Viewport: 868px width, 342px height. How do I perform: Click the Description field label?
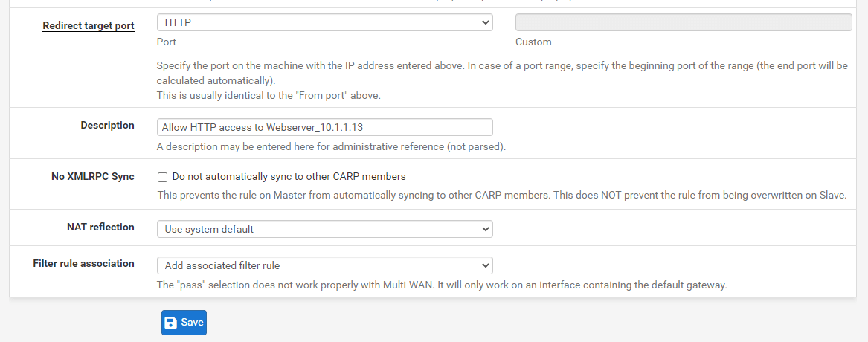(107, 125)
